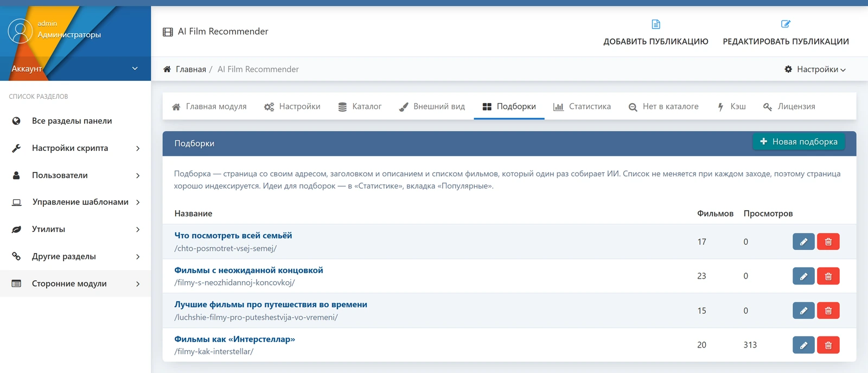Image resolution: width=868 pixels, height=373 pixels.
Task: Click the list icon for Сторонние модули
Action: [x=16, y=283]
